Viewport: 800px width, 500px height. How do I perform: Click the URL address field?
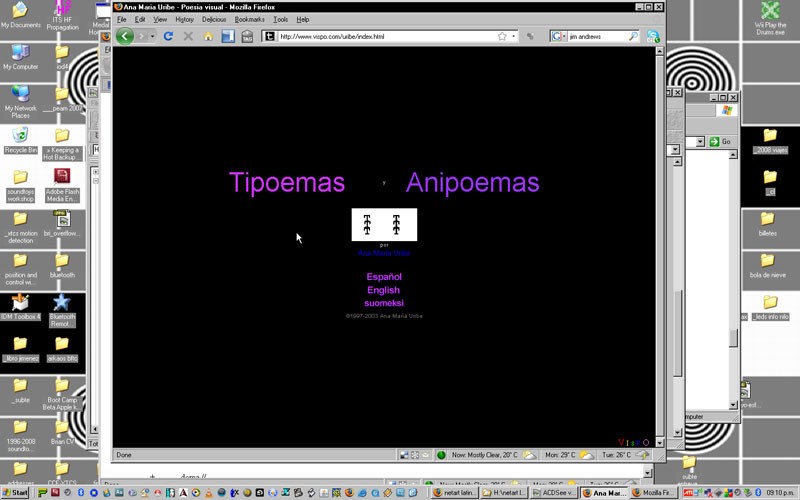380,36
